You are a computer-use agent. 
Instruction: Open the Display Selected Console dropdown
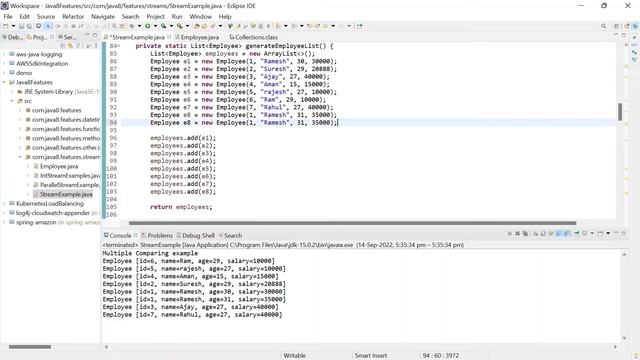tap(592, 233)
